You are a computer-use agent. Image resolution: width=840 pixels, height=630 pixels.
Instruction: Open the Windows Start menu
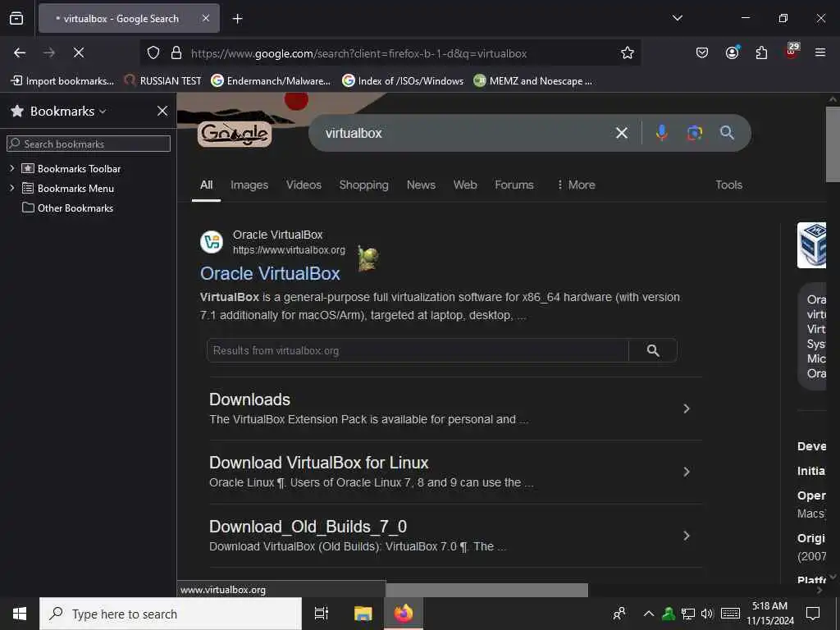20,614
